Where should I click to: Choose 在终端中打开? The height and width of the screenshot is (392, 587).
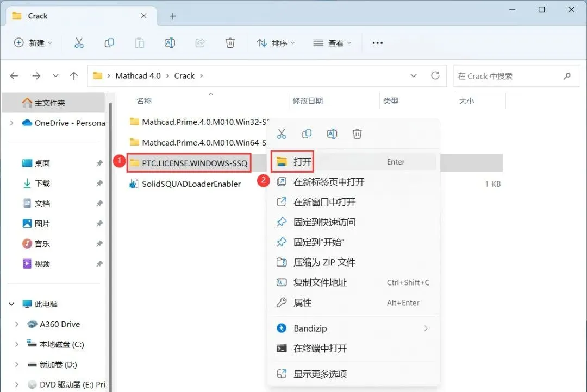[354, 349]
